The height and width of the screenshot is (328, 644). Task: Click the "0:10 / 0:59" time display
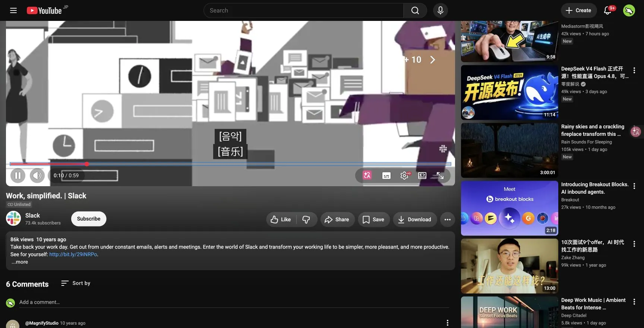(66, 175)
